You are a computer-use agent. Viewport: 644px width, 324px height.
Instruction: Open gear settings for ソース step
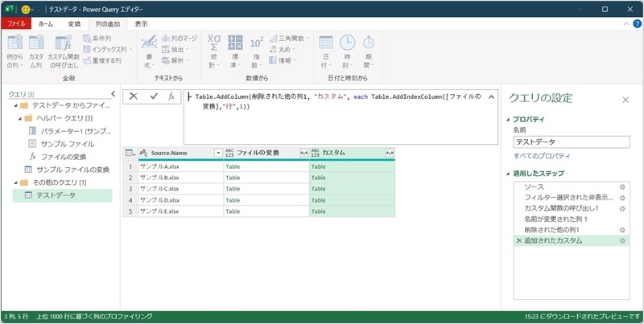click(x=621, y=187)
